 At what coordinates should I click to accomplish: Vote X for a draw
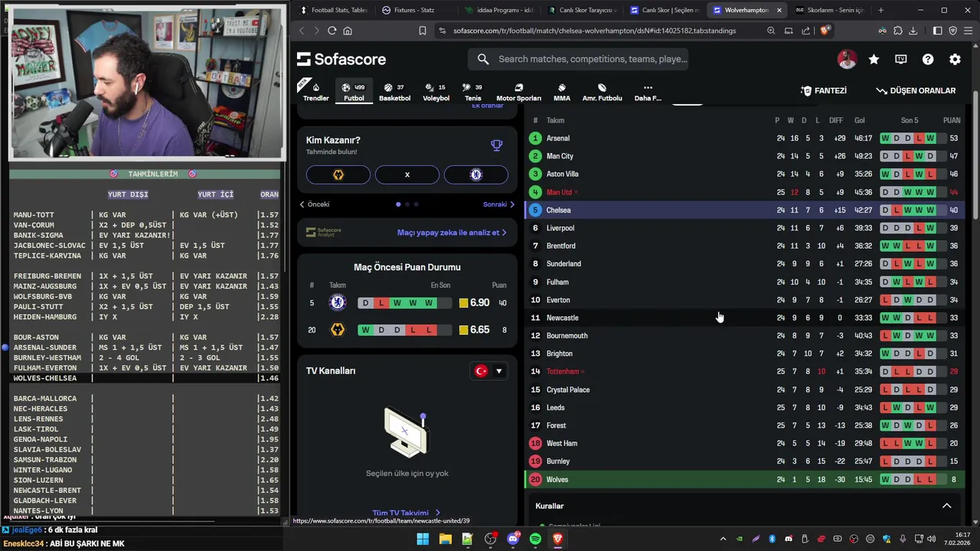pyautogui.click(x=407, y=174)
